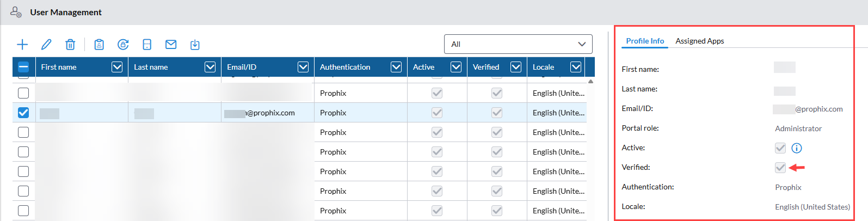This screenshot has width=868, height=221.
Task: Expand the First name column filter arrow
Action: pyautogui.click(x=117, y=67)
